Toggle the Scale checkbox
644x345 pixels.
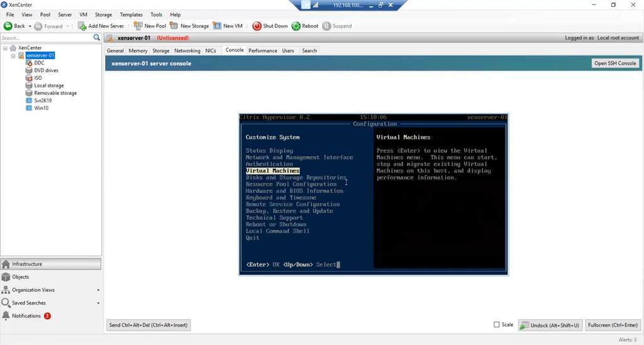coord(497,324)
